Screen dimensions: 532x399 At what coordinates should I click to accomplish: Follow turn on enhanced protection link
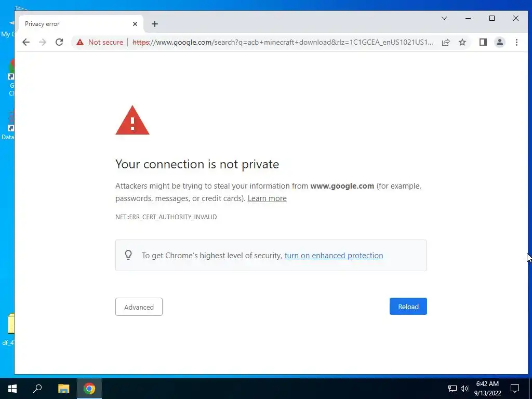click(334, 256)
